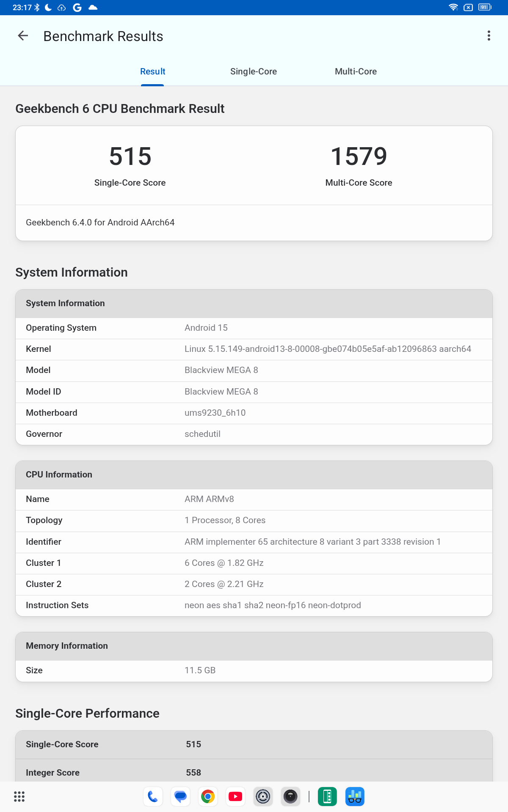
Task: Launch Chrome from the taskbar
Action: click(208, 797)
